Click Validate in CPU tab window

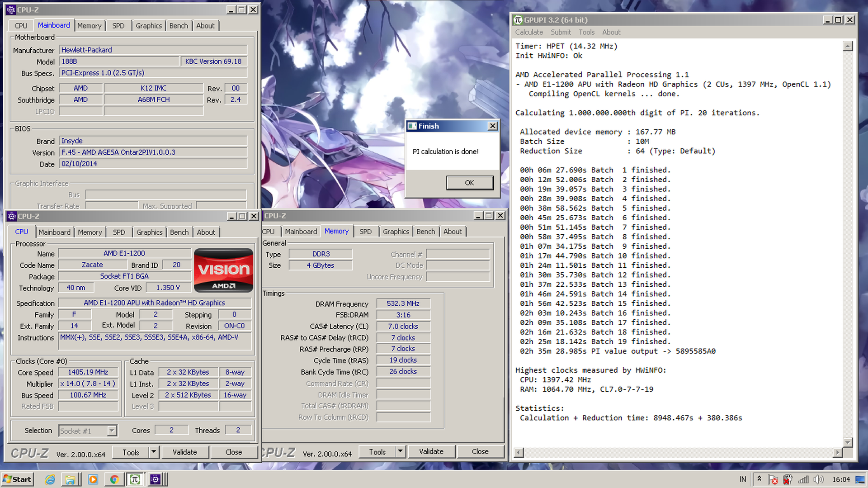click(185, 452)
